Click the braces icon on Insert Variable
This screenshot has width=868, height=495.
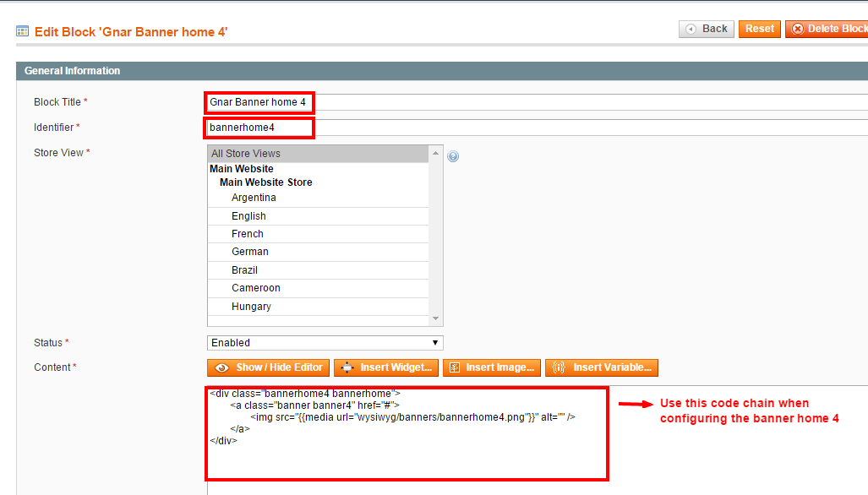(559, 367)
